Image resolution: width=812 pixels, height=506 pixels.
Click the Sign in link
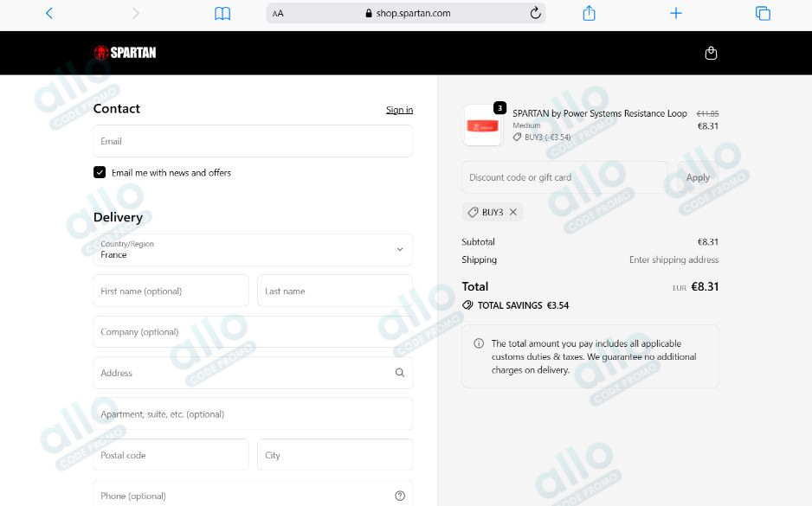[x=399, y=110]
